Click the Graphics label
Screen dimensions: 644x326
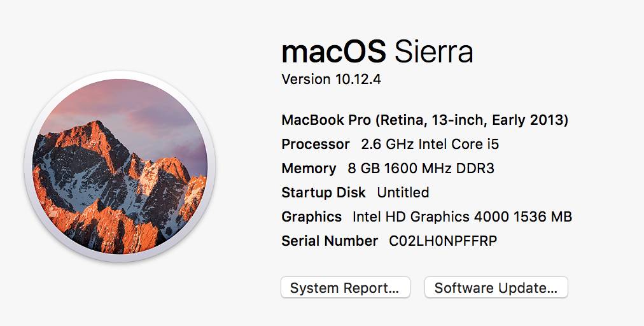click(311, 216)
